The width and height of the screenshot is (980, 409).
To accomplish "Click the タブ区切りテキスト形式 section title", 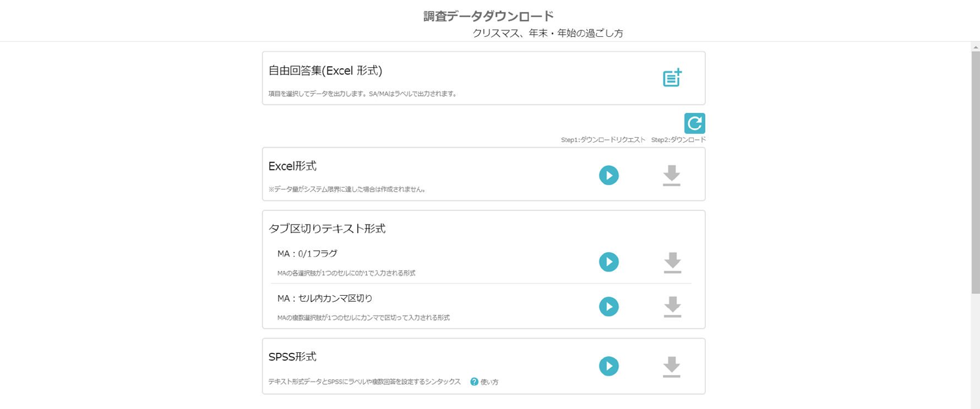I will coord(326,228).
